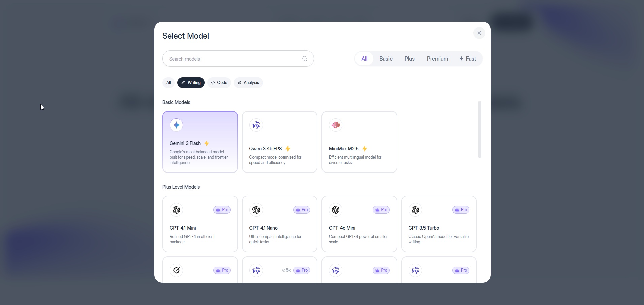Click the OpenAI logo on GPT-4.1 Mini card
This screenshot has width=644, height=305.
(176, 210)
